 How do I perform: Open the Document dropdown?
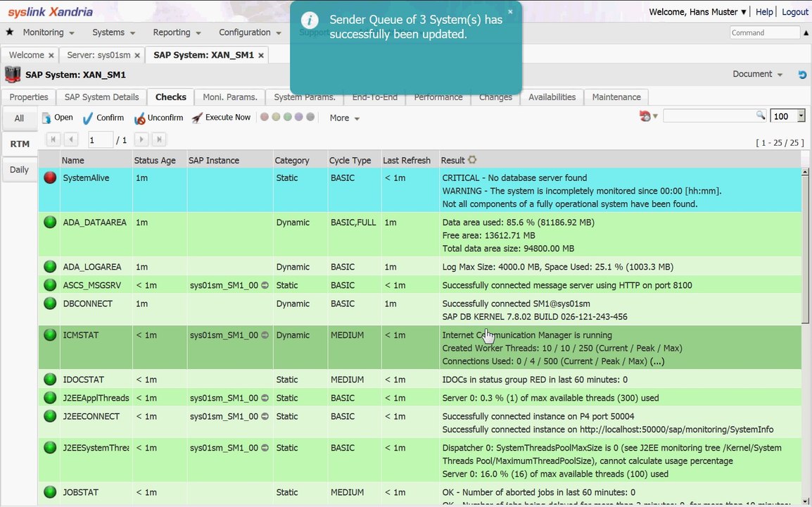coord(757,74)
